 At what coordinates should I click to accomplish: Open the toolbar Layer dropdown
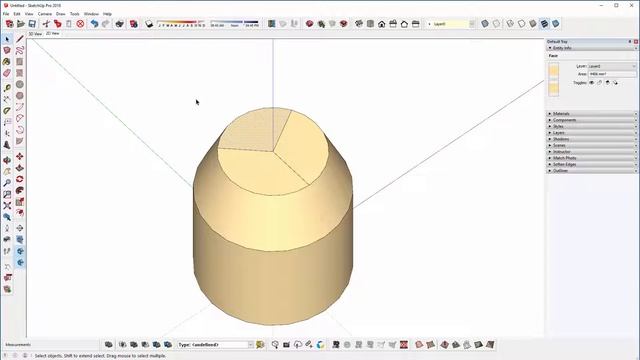[x=472, y=24]
